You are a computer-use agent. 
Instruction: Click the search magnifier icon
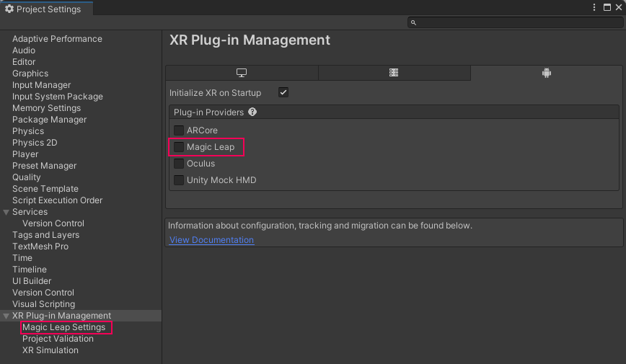(413, 23)
